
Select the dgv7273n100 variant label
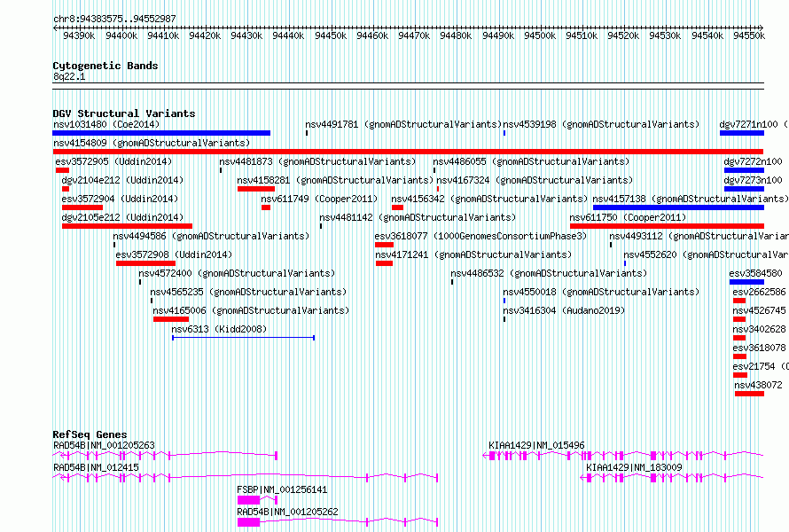(753, 180)
